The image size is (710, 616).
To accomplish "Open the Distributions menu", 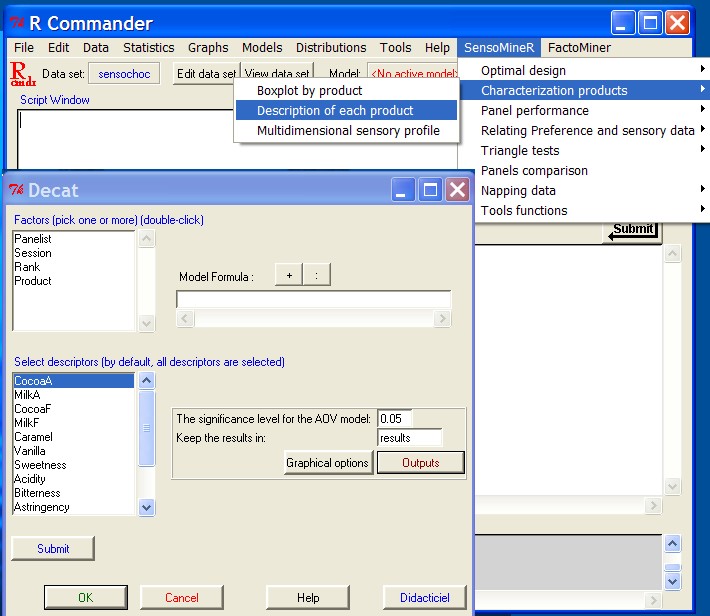I will pos(331,48).
